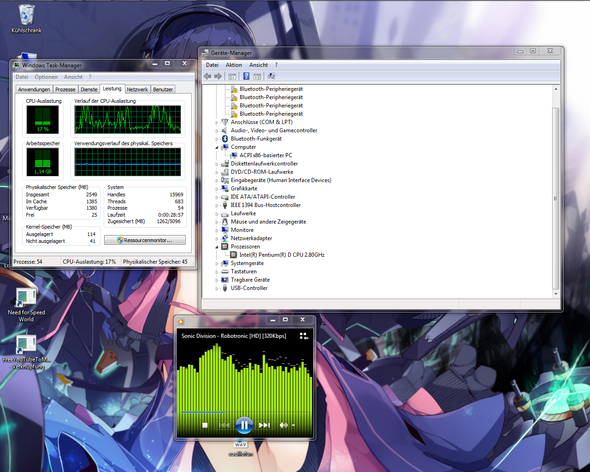Viewport: 590px width, 472px height.
Task: Select ACPI x86-basierter PC entry
Action: coord(266,155)
